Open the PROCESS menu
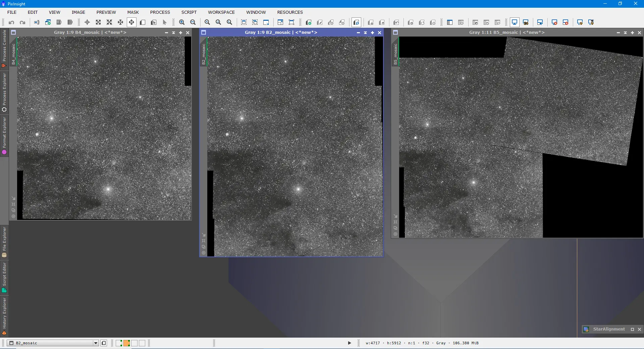The image size is (644, 349). [x=160, y=12]
